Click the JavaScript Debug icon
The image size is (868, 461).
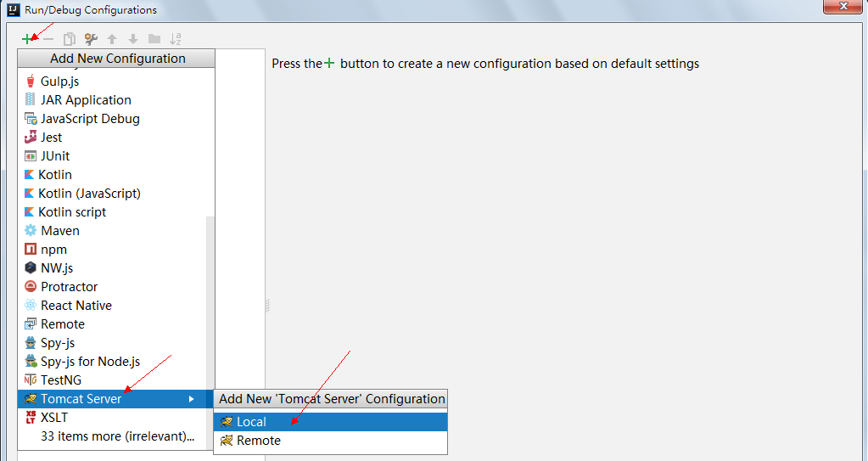(x=31, y=119)
